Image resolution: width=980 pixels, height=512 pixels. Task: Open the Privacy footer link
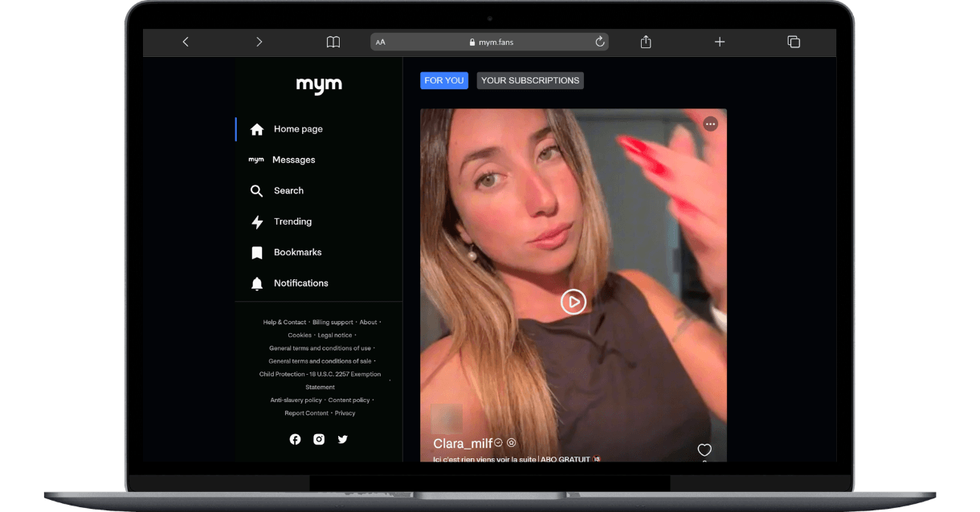[x=345, y=413]
